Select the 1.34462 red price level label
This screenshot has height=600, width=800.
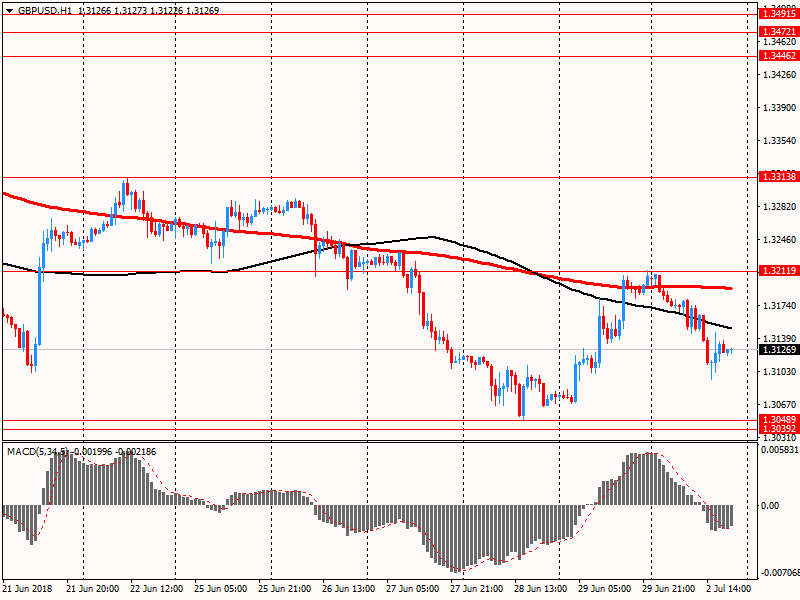pos(779,56)
